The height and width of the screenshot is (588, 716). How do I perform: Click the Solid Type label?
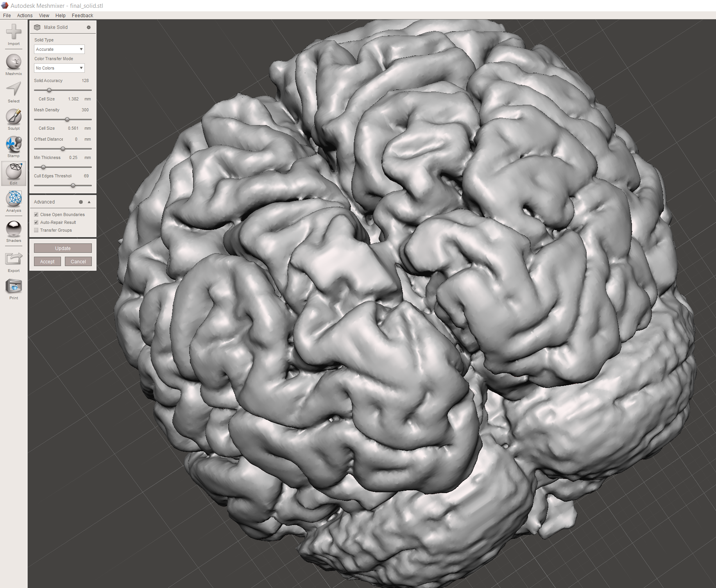point(44,40)
